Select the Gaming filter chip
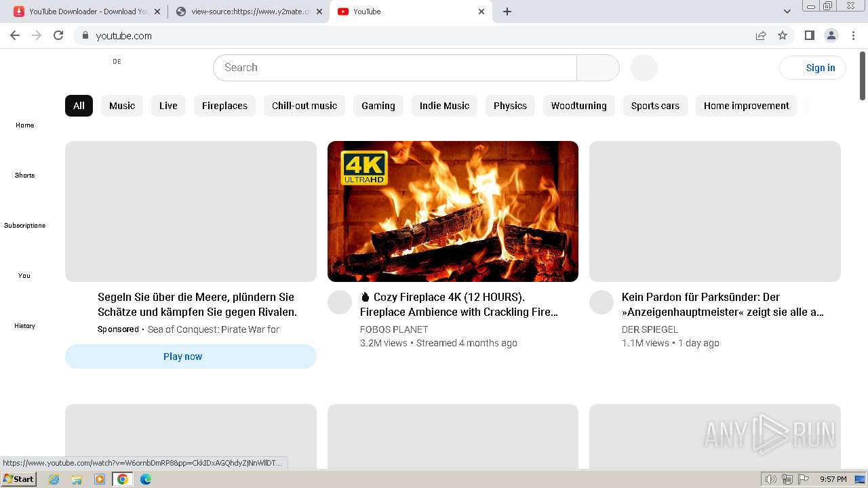 (x=378, y=106)
